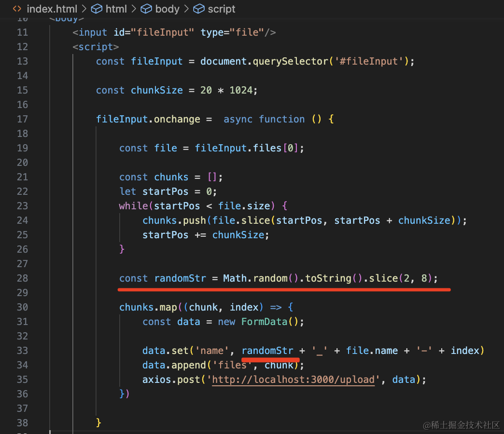Click the index.html file icon in breadcrumb

tap(16, 9)
